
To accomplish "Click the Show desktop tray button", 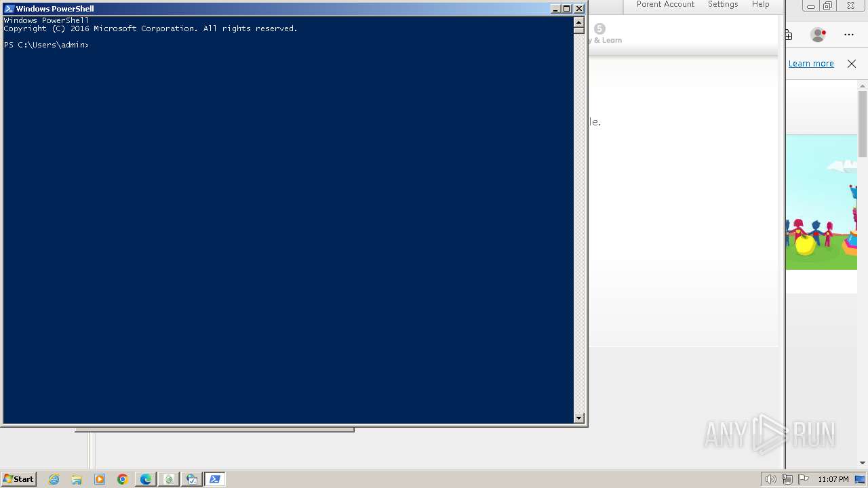I will (860, 479).
